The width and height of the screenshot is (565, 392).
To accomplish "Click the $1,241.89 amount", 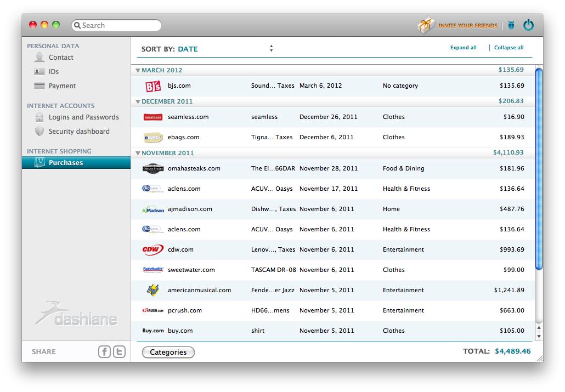I will point(509,290).
